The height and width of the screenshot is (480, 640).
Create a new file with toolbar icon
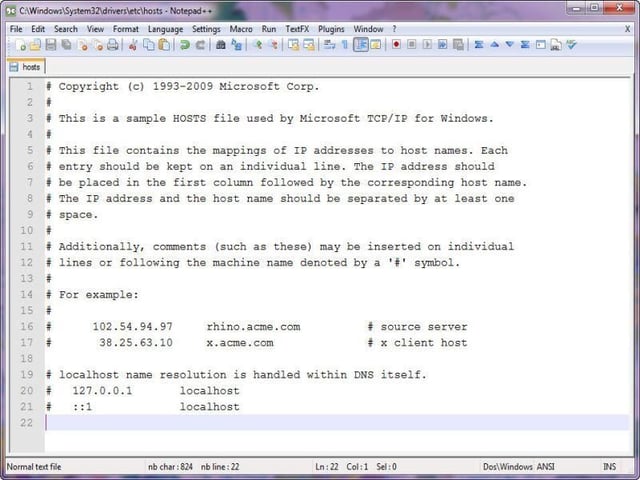(x=21, y=44)
